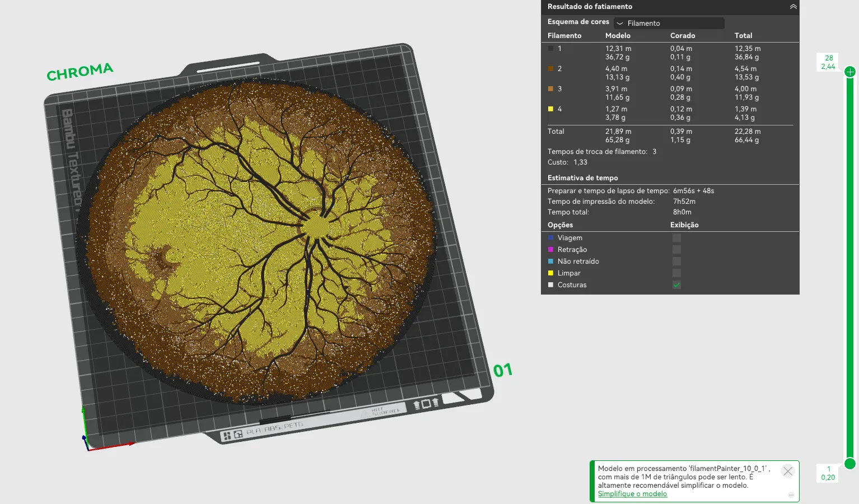The image size is (859, 504).
Task: Click the Não retraído cyan legend icon
Action: tap(550, 262)
